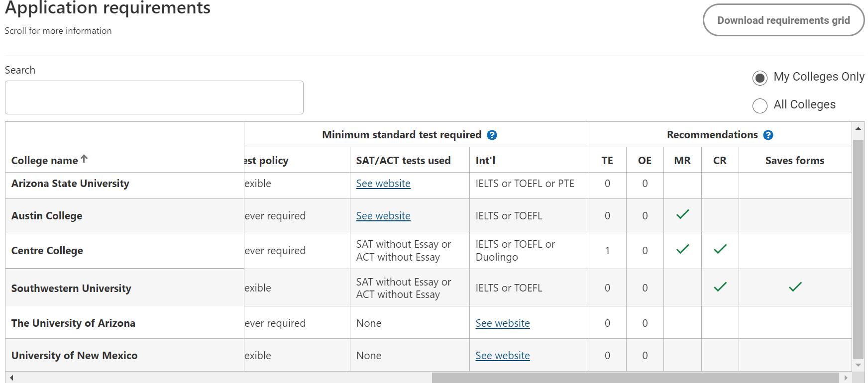Click the MR checkmark for Centre College
This screenshot has width=868, height=383.
682,249
